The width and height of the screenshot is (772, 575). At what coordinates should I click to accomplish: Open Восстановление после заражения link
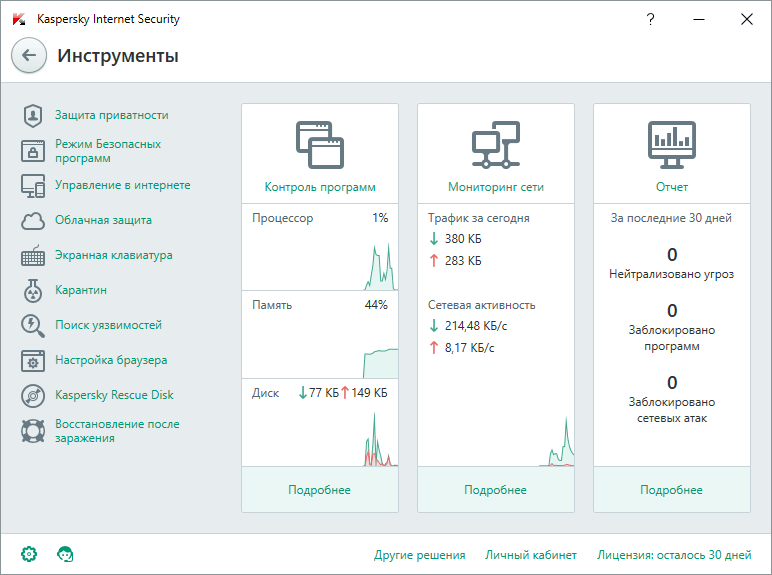point(117,431)
